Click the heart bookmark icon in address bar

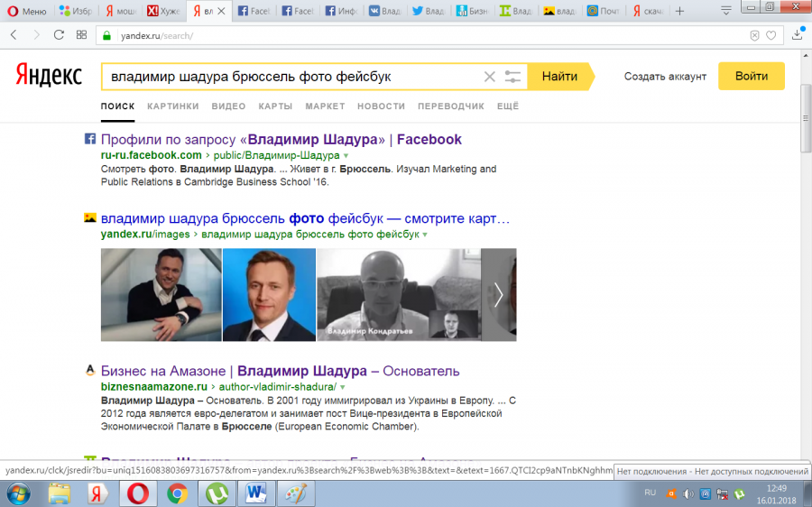771,35
